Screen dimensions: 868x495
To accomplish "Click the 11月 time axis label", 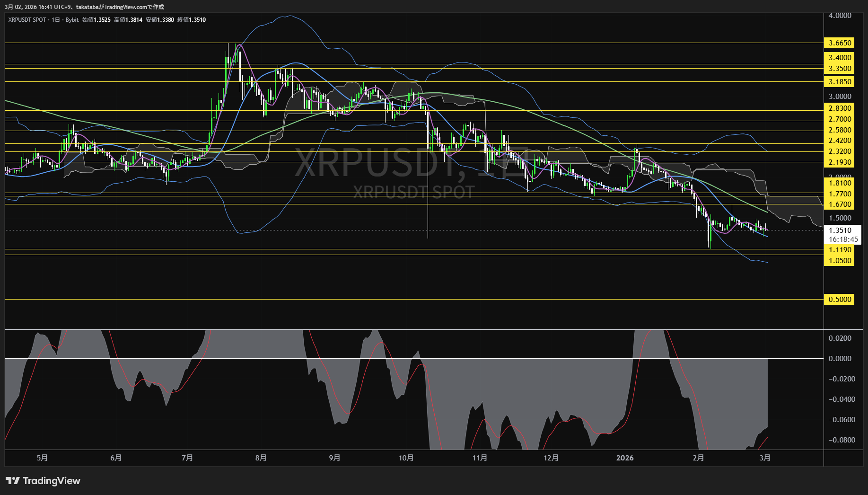I will 480,458.
